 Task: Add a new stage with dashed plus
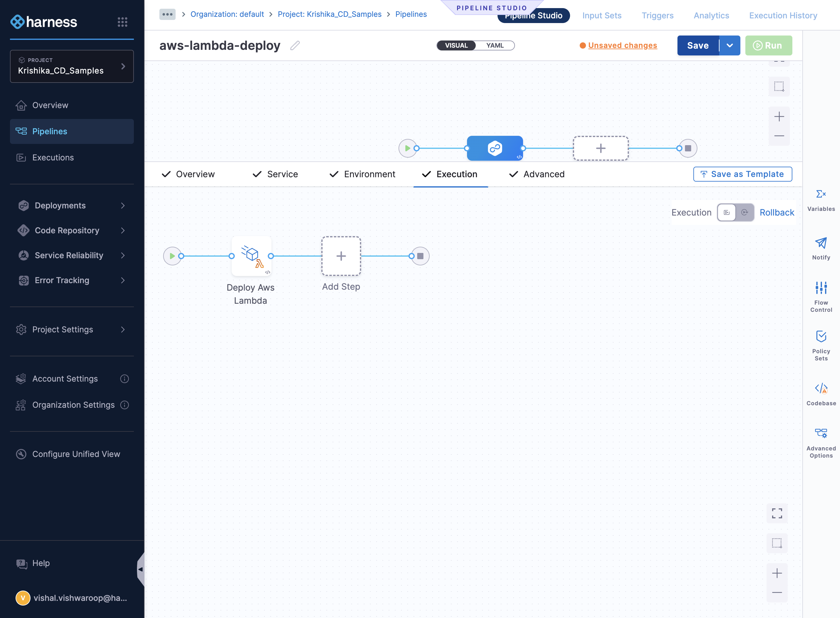tap(601, 149)
